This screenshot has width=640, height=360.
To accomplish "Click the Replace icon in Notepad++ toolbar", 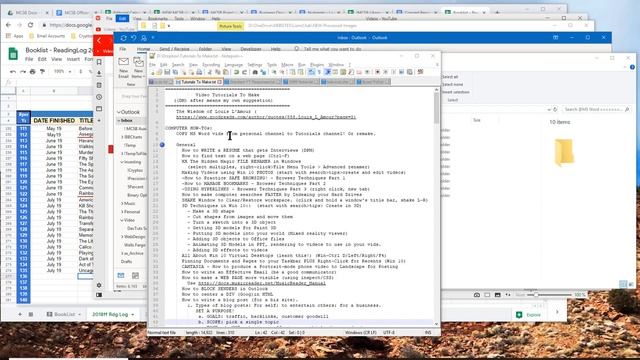I will point(263,72).
